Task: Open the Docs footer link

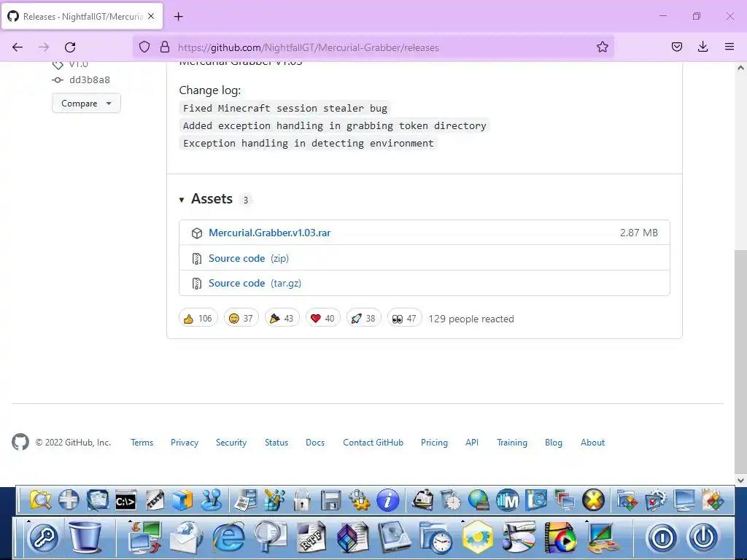Action: 315,443
